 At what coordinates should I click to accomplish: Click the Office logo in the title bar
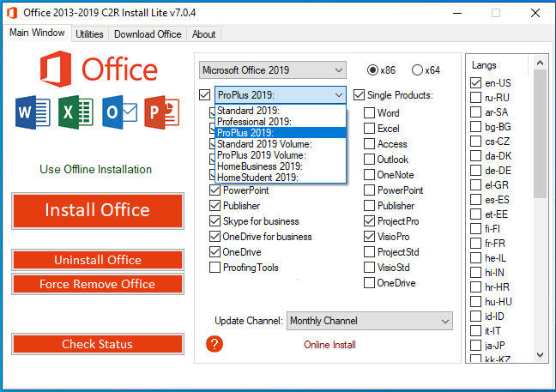[12, 13]
